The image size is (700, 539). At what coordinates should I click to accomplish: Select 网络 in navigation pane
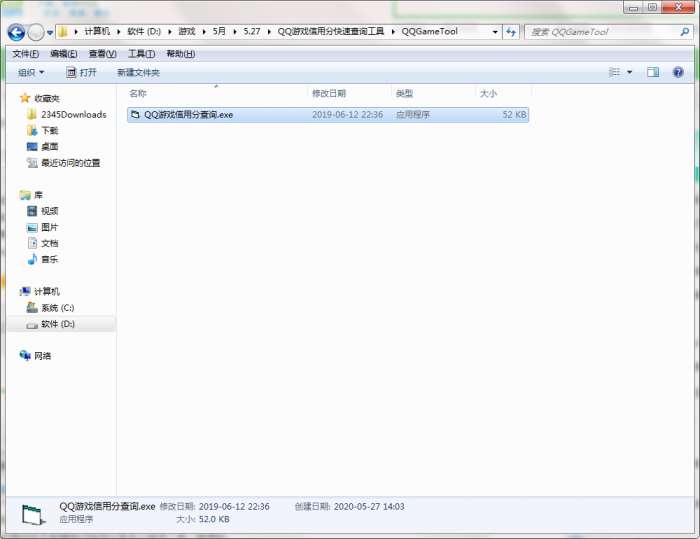point(42,356)
